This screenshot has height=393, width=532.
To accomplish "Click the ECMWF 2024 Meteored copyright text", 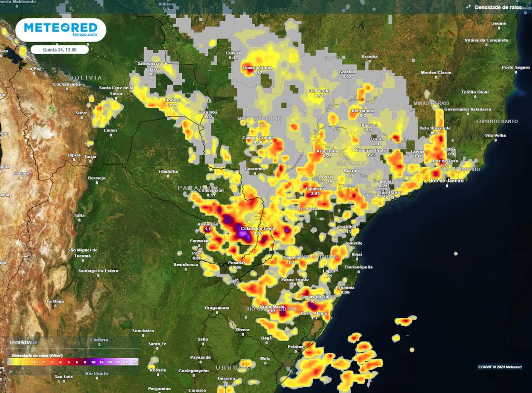I will 499,367.
